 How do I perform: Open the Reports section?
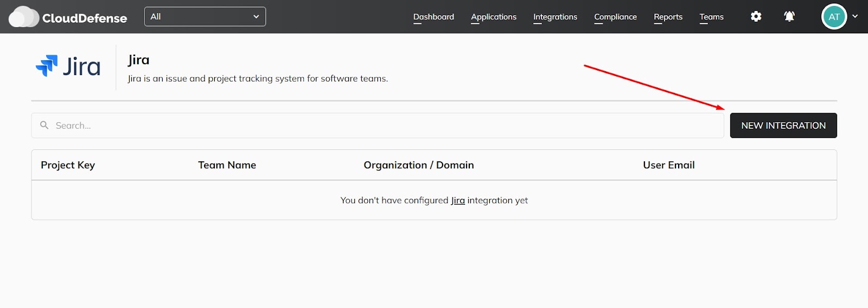668,17
